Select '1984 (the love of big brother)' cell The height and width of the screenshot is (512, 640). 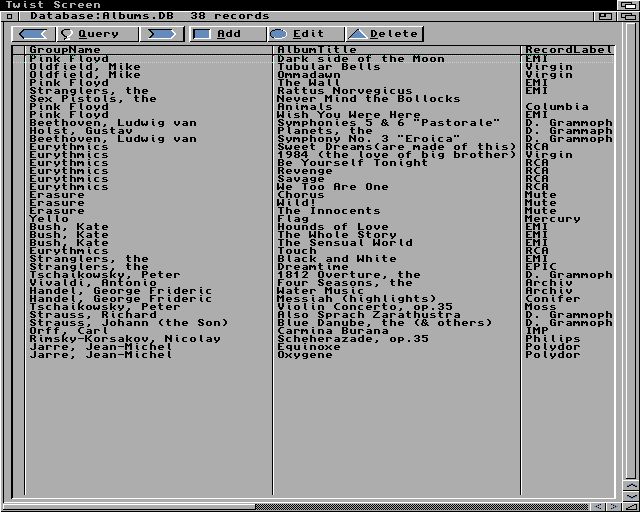tap(397, 155)
